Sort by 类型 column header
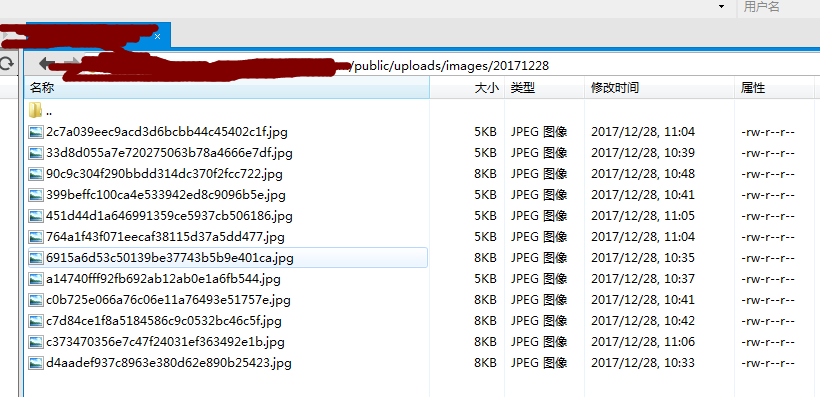This screenshot has width=820, height=397. coord(544,87)
